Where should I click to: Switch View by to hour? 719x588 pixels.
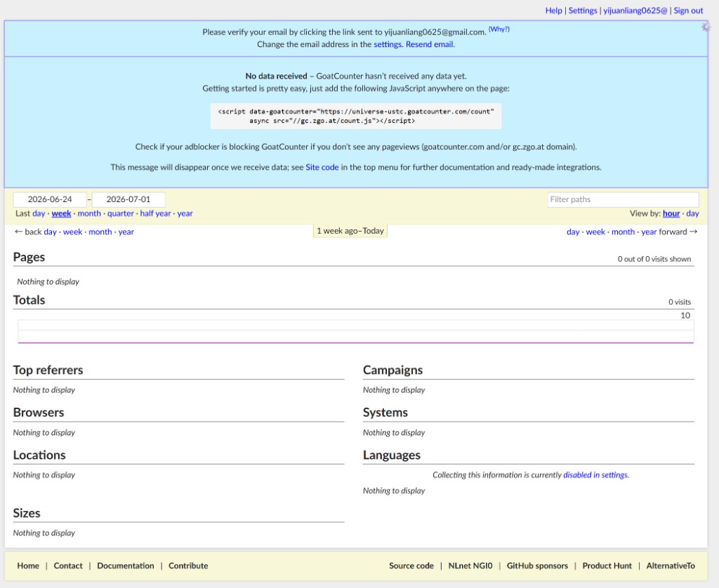[x=671, y=213]
